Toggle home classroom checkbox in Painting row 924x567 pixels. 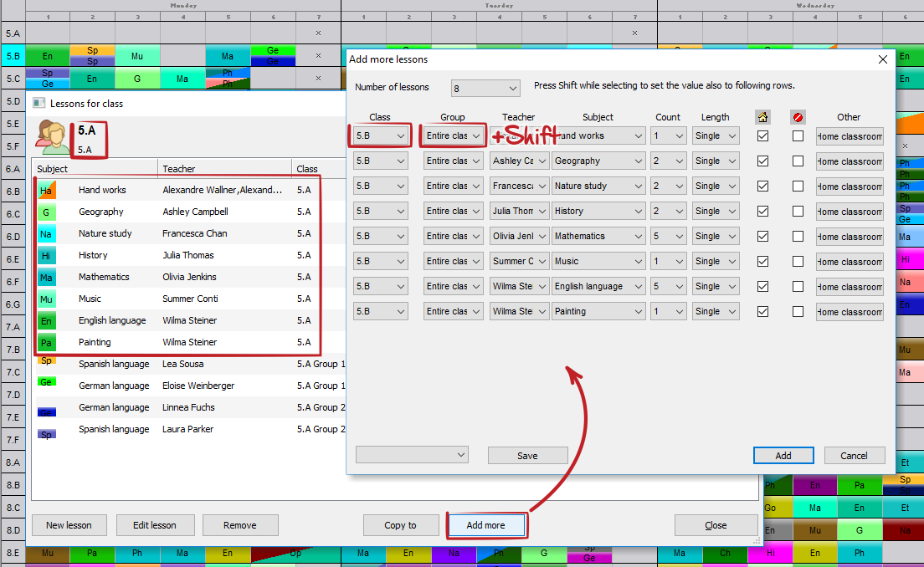[x=762, y=311]
